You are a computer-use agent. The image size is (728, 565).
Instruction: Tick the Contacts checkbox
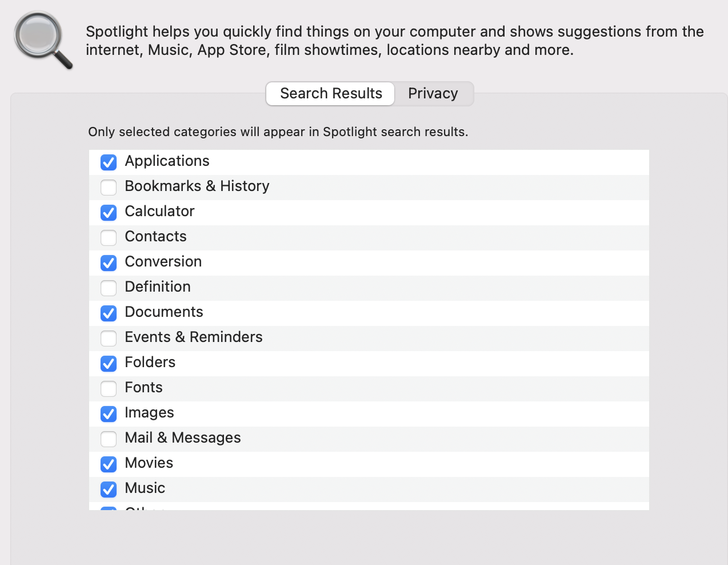tap(109, 238)
